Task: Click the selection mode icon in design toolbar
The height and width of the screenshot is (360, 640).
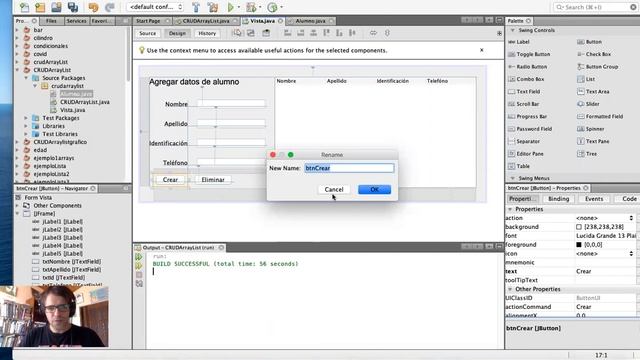Action: (x=237, y=33)
